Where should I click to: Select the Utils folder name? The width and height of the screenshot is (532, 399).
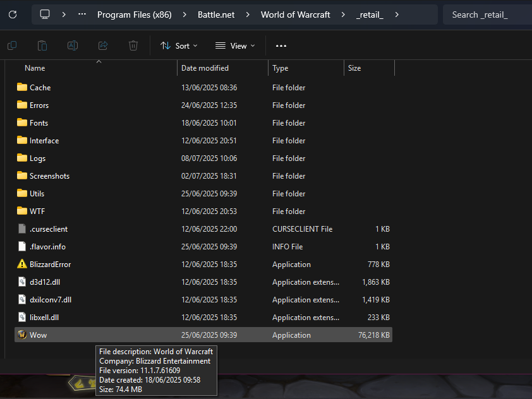click(37, 194)
